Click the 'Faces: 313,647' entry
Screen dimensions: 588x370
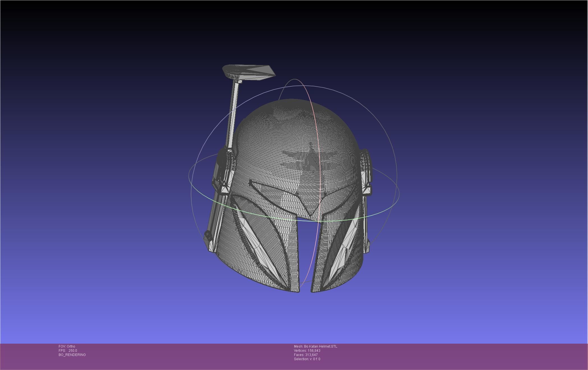coord(306,355)
